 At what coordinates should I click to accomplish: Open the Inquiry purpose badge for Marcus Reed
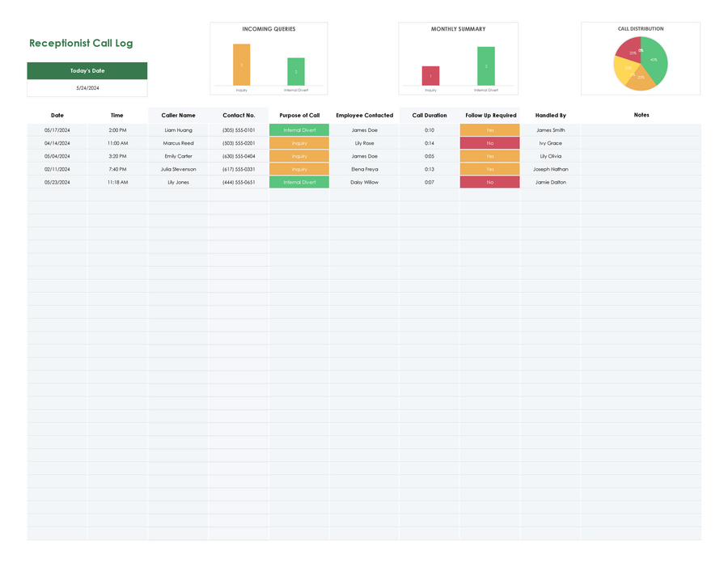pos(299,143)
